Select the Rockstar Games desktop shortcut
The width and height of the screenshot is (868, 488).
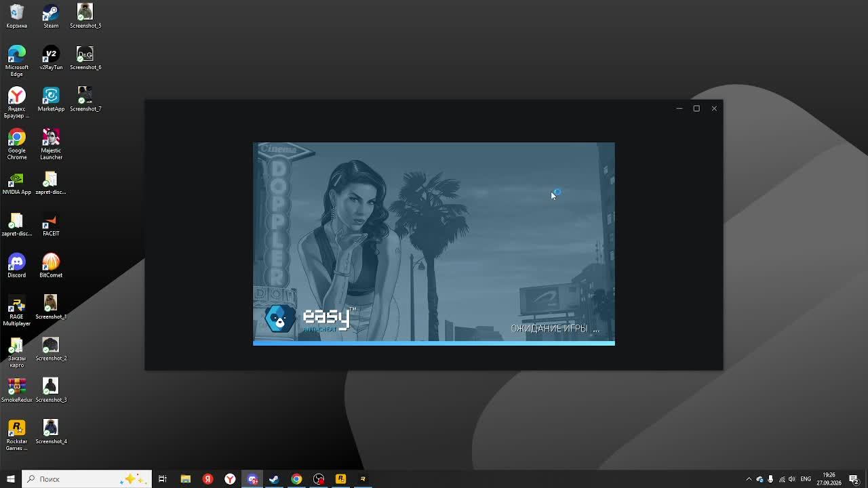(x=17, y=436)
